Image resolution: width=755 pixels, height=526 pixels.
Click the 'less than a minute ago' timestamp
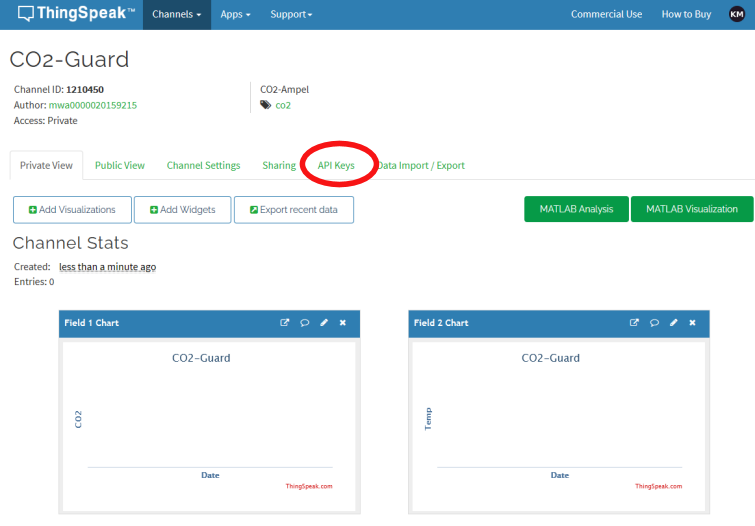click(107, 267)
